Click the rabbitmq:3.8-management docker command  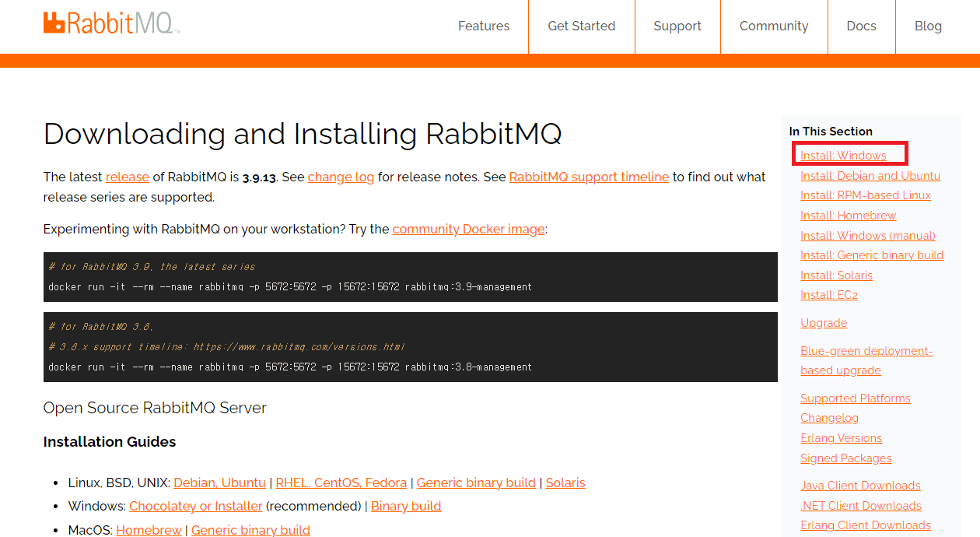coord(290,367)
